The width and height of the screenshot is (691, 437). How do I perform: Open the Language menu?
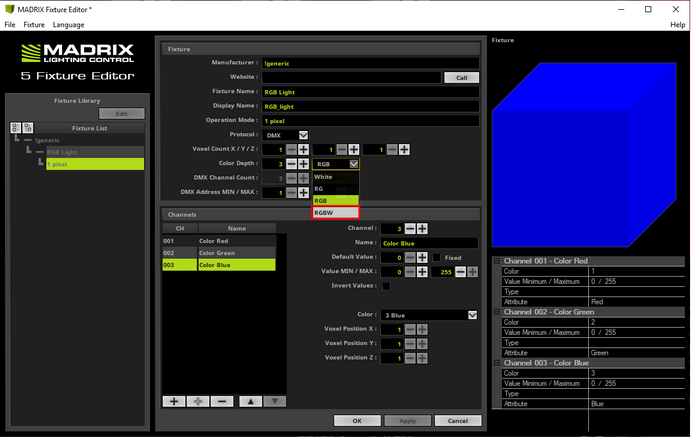coord(68,25)
